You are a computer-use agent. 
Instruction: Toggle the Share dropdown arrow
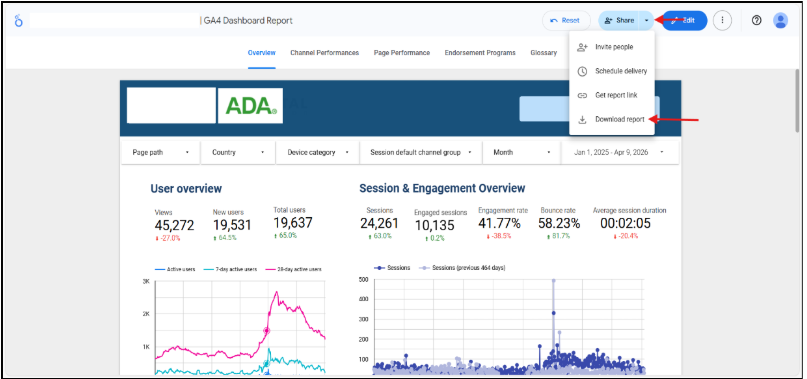click(646, 21)
